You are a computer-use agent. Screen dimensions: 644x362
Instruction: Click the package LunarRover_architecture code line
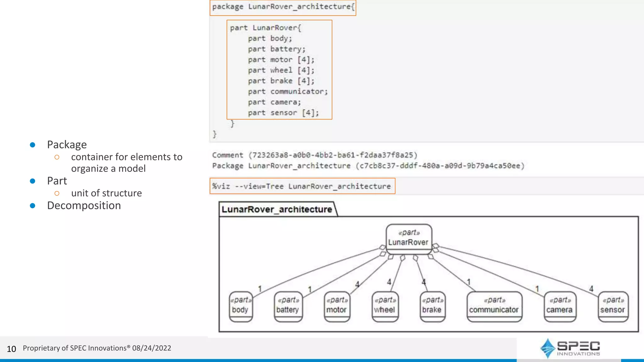point(283,7)
